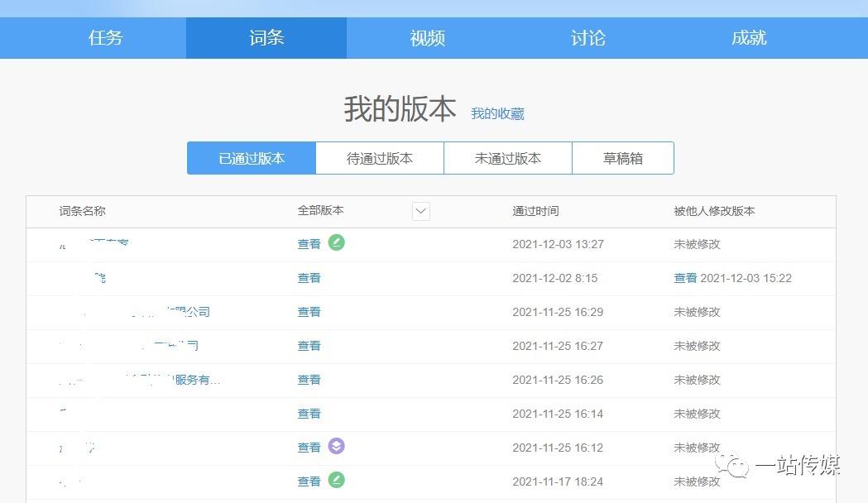
Task: Select the 词条 tab in the top bar
Action: click(266, 37)
